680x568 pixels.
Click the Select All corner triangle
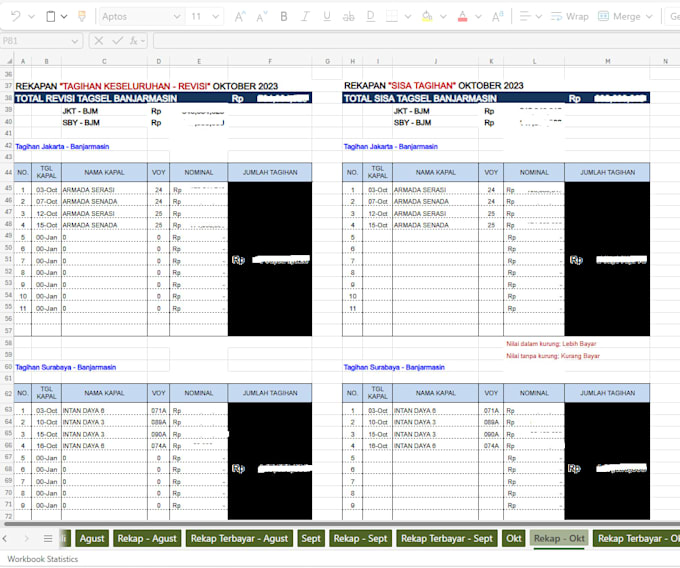pos(9,62)
